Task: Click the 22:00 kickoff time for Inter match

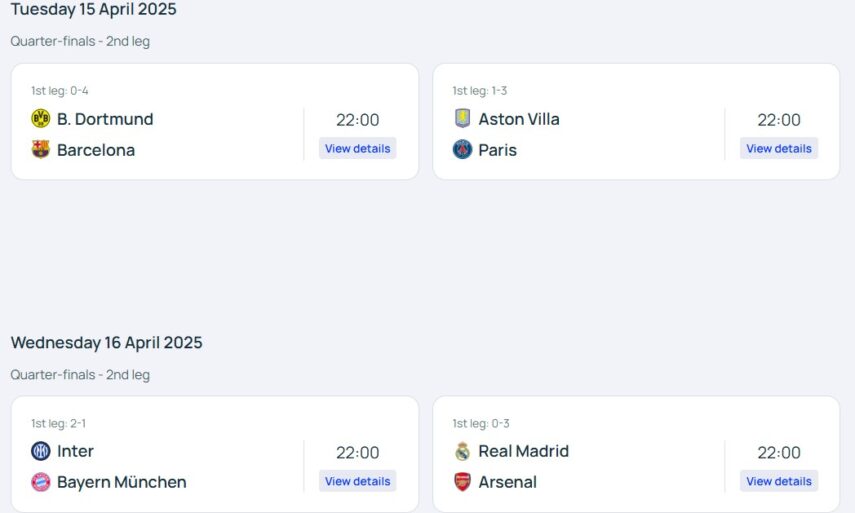Action: pyautogui.click(x=358, y=452)
